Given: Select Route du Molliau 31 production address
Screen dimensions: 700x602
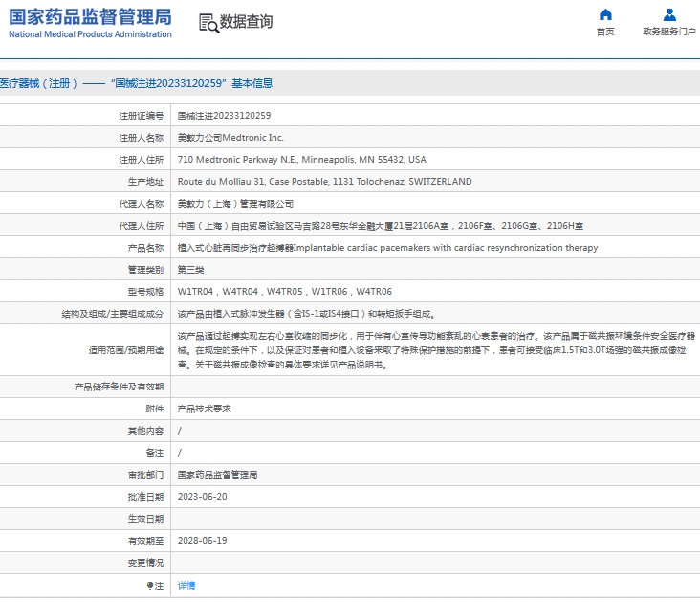Looking at the screenshot, I should pyautogui.click(x=324, y=182).
